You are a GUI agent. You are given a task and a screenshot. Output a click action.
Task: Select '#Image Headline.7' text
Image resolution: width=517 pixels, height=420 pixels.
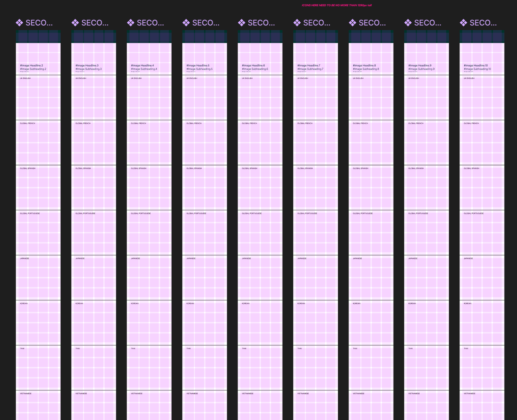pos(309,66)
